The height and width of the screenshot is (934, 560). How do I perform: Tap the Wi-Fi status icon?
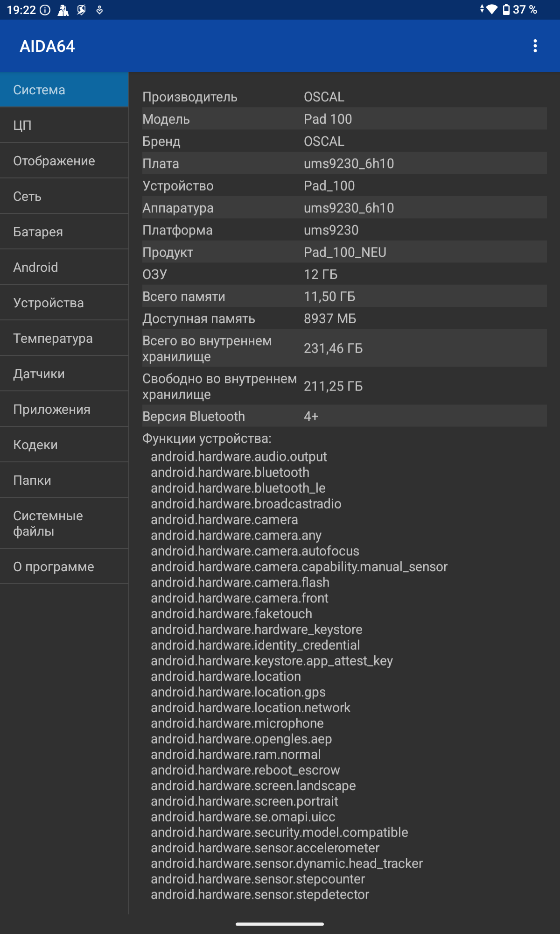click(491, 9)
